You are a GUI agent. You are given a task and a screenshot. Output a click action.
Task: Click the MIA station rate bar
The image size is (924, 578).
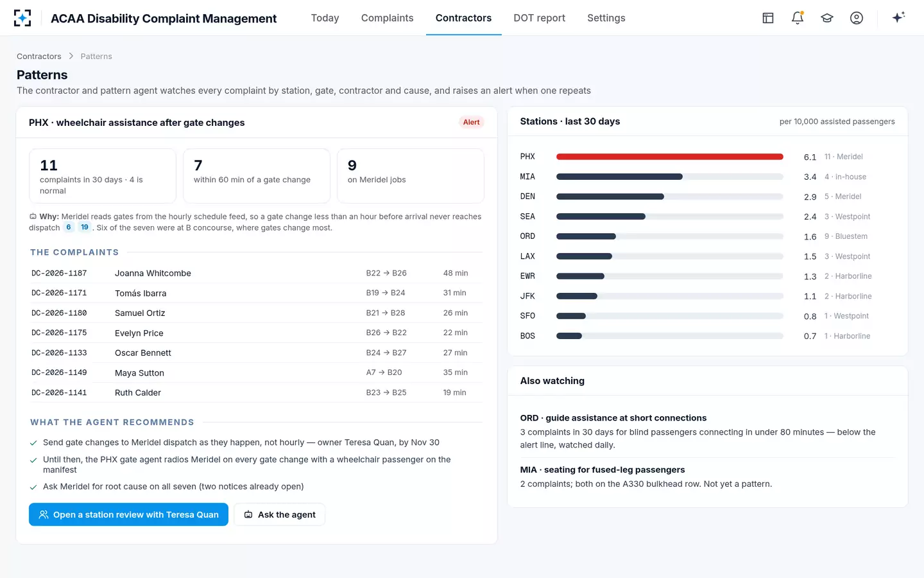point(669,177)
